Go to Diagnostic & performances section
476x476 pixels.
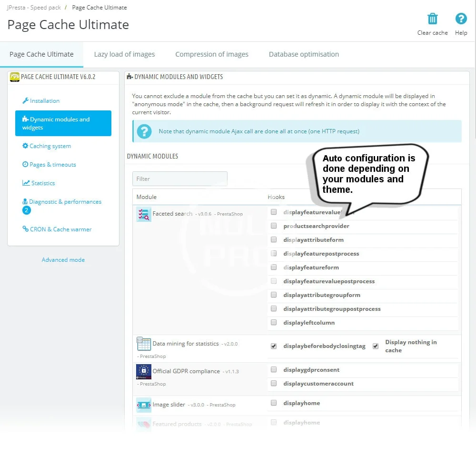pyautogui.click(x=65, y=202)
